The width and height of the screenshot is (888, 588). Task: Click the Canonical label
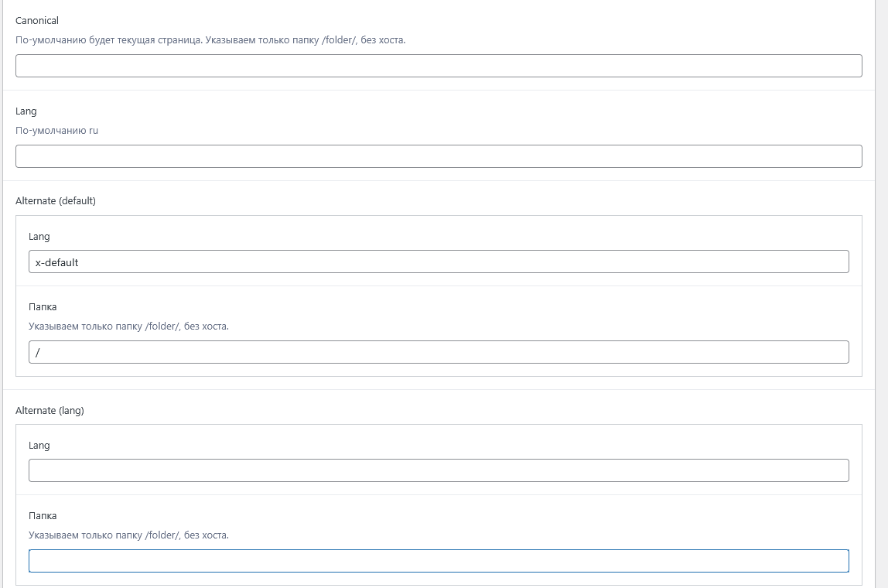(x=37, y=21)
